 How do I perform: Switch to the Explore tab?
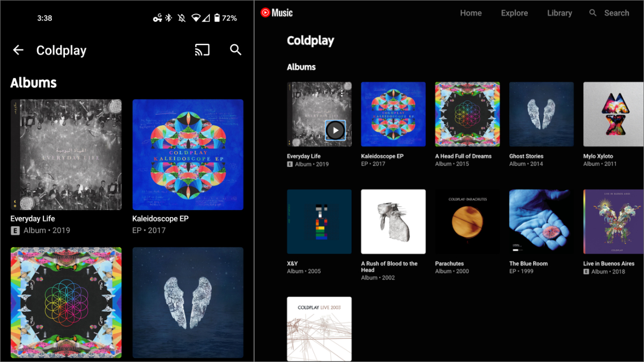(x=514, y=13)
